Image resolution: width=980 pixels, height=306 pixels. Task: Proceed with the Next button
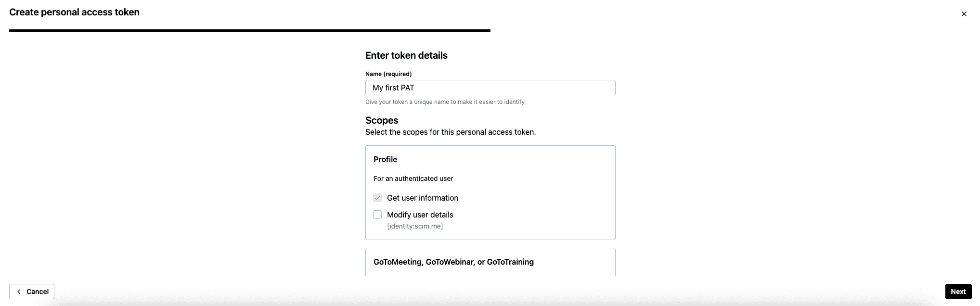pos(958,292)
